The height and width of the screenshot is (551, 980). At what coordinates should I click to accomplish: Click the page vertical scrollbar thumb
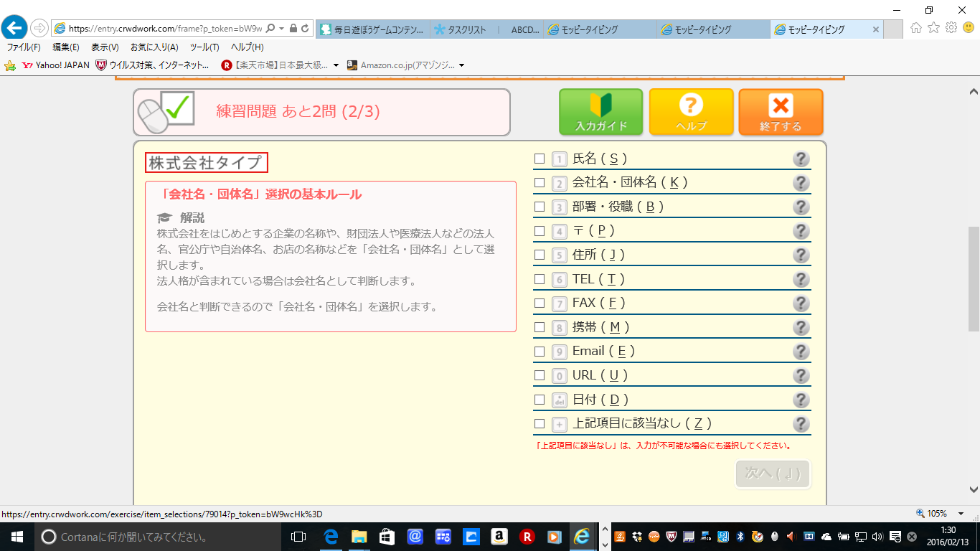974,276
